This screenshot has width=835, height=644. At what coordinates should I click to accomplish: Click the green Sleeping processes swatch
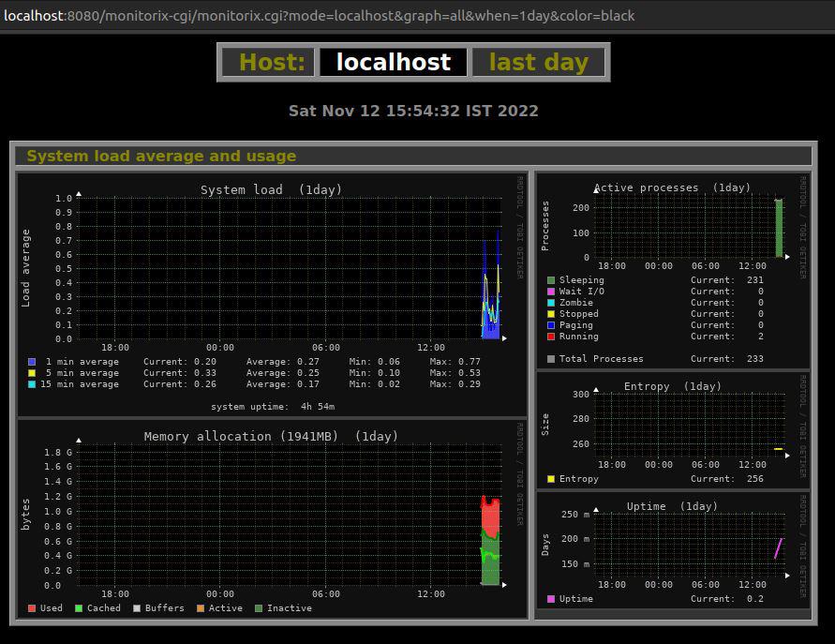click(551, 280)
